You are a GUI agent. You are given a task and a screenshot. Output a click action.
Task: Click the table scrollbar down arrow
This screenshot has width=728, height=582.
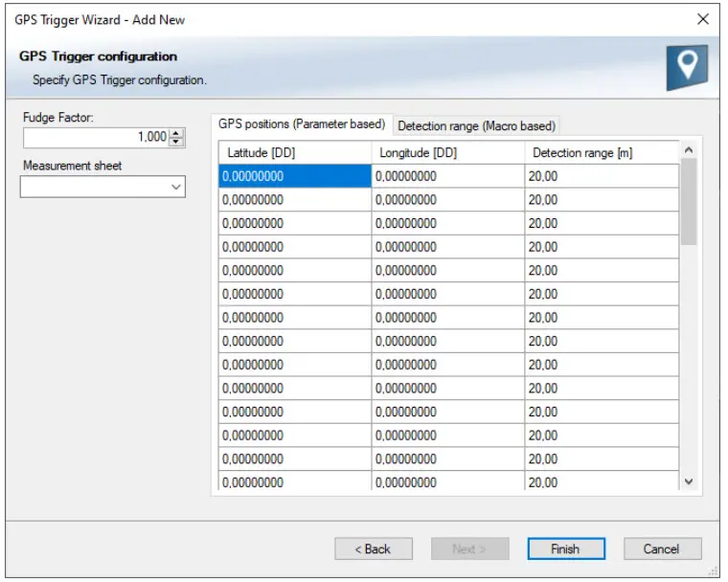(x=689, y=481)
